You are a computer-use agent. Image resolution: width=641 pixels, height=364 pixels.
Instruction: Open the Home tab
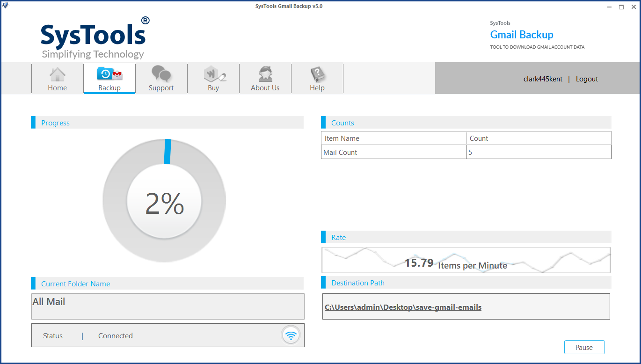[57, 79]
